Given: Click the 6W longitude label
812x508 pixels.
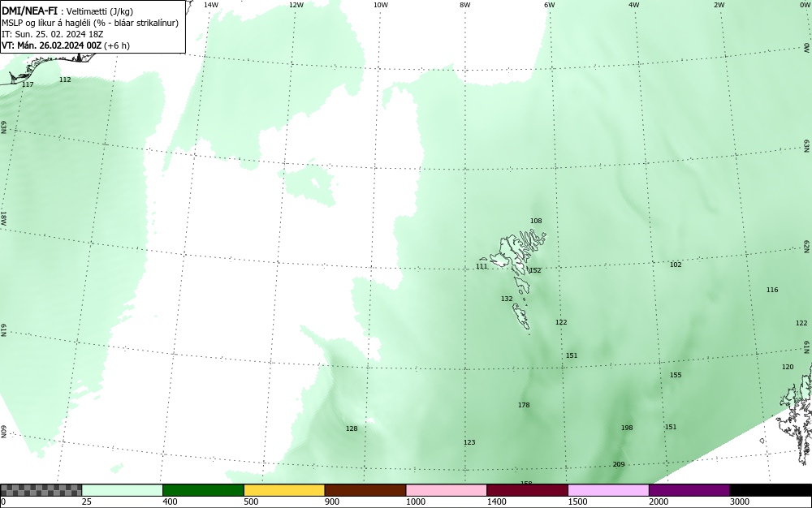Looking at the screenshot, I should [550, 5].
